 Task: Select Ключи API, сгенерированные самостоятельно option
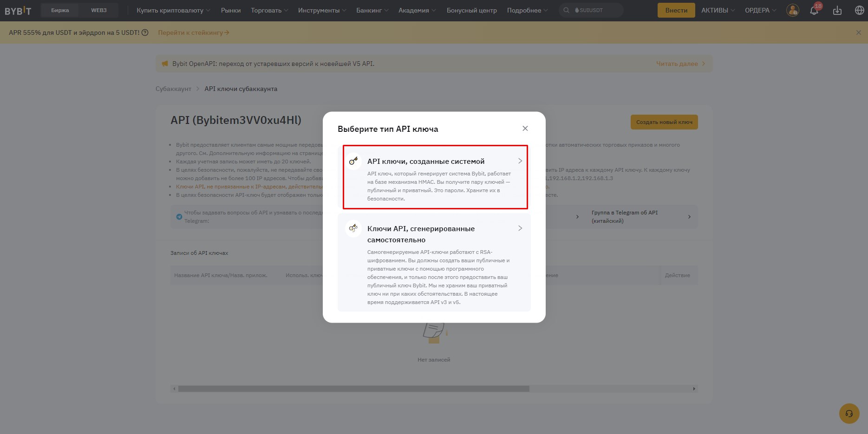click(x=434, y=262)
